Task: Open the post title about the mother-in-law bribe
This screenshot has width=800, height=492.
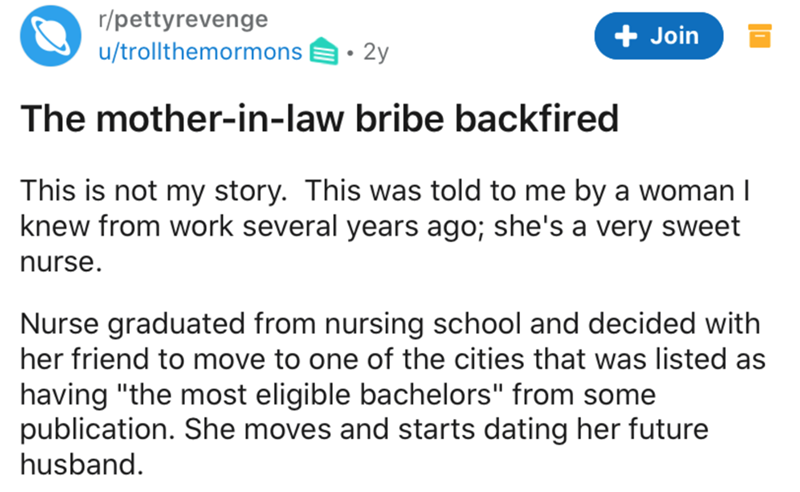Action: (x=320, y=120)
